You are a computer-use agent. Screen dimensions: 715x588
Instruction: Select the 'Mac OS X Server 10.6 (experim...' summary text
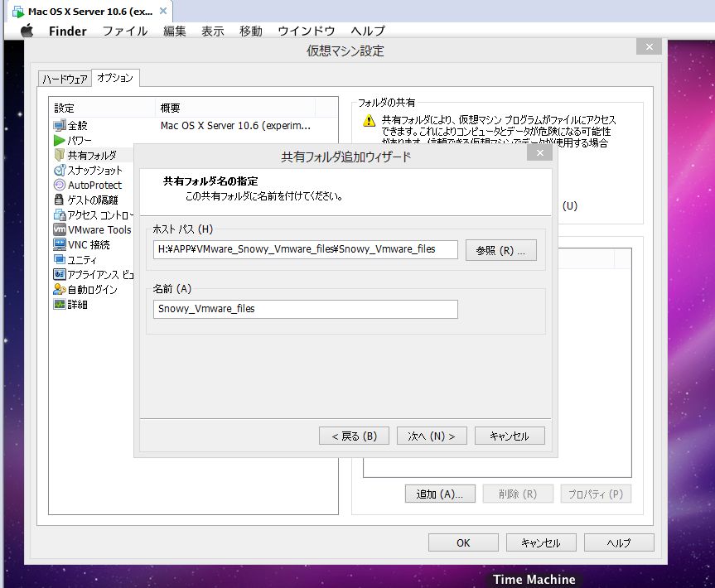point(235,125)
